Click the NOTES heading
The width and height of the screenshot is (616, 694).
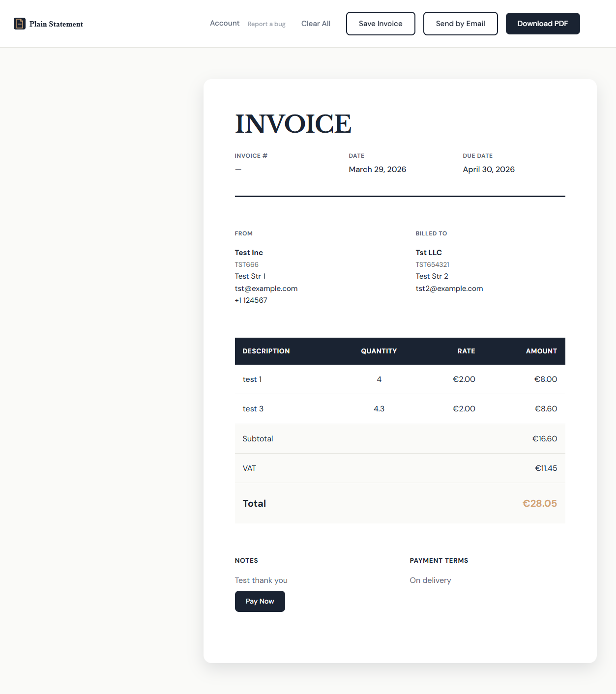[x=246, y=560]
